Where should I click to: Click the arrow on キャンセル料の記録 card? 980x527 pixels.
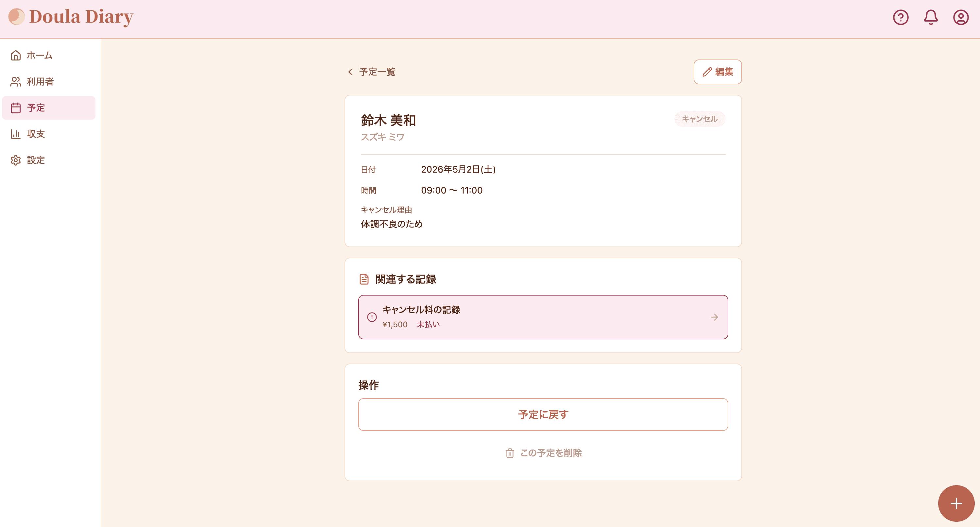click(x=714, y=317)
